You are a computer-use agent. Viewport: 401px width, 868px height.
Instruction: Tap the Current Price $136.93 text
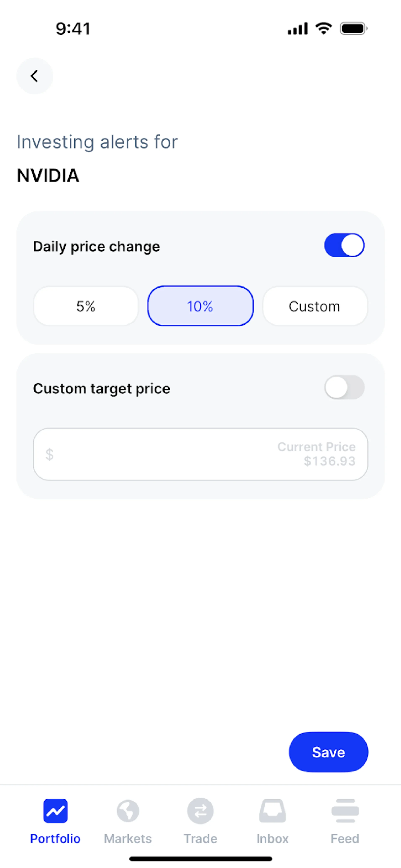coord(316,454)
